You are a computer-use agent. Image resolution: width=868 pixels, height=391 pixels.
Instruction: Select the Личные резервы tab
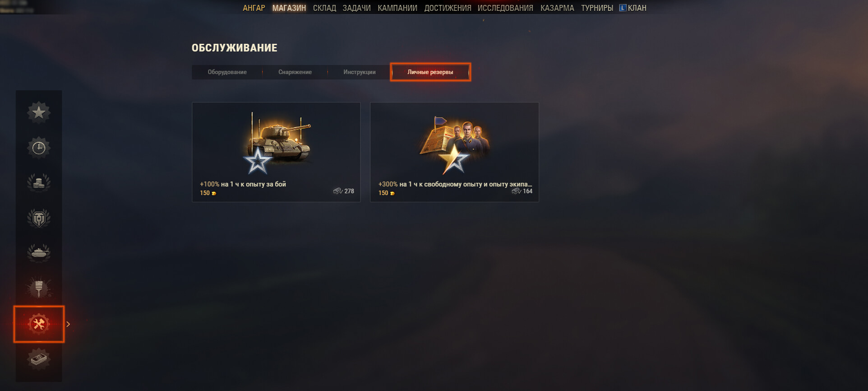pos(430,72)
